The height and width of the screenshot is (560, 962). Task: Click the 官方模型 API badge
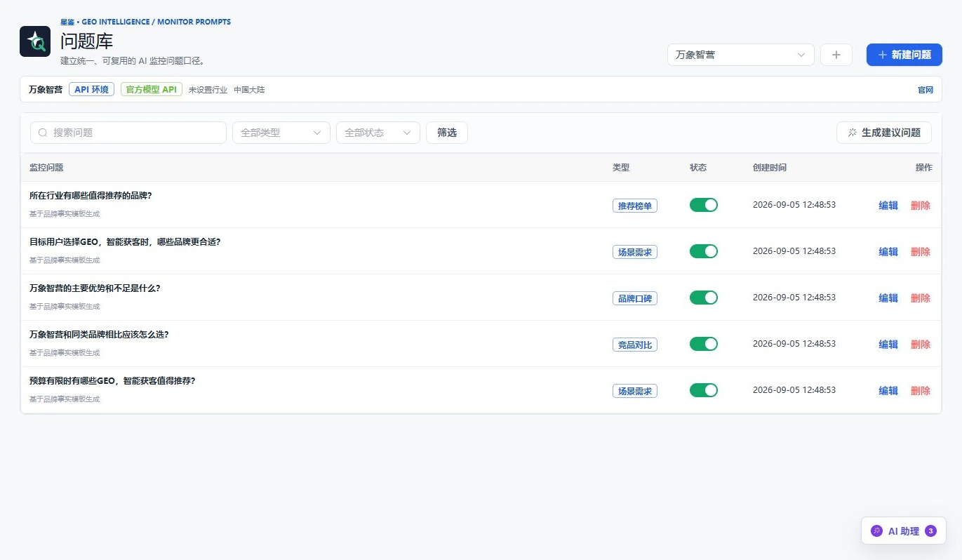coord(152,90)
